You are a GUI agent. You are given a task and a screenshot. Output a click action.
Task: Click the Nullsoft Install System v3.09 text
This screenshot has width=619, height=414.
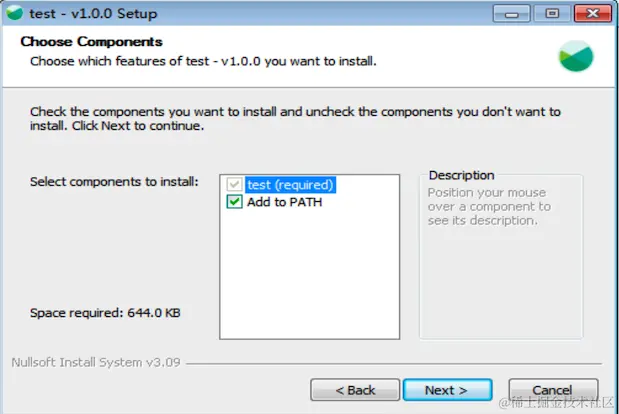96,362
